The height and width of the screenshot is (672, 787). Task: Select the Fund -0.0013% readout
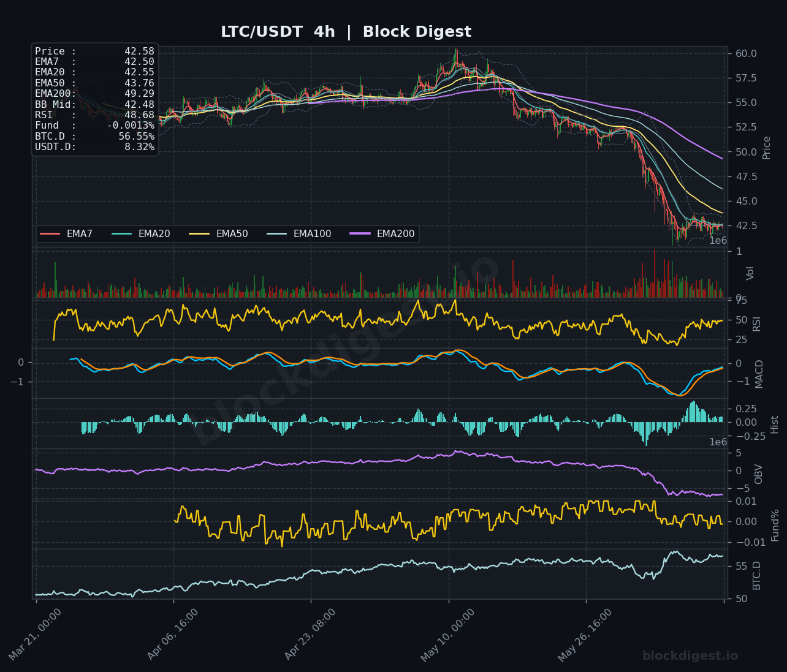(x=95, y=126)
